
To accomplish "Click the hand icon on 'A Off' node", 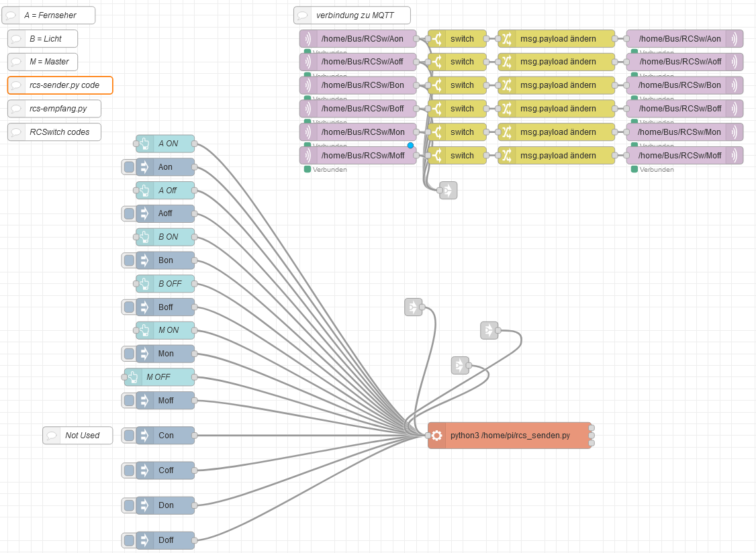I will (x=144, y=190).
